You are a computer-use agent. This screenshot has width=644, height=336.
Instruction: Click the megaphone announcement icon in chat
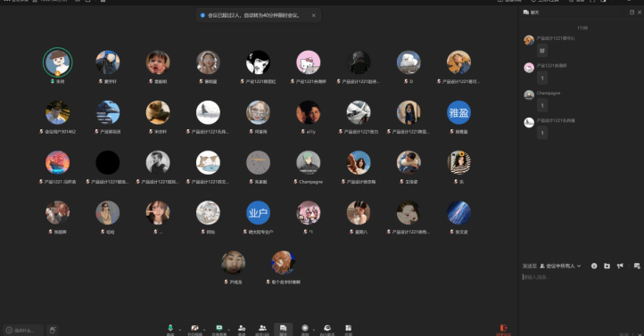(x=620, y=266)
